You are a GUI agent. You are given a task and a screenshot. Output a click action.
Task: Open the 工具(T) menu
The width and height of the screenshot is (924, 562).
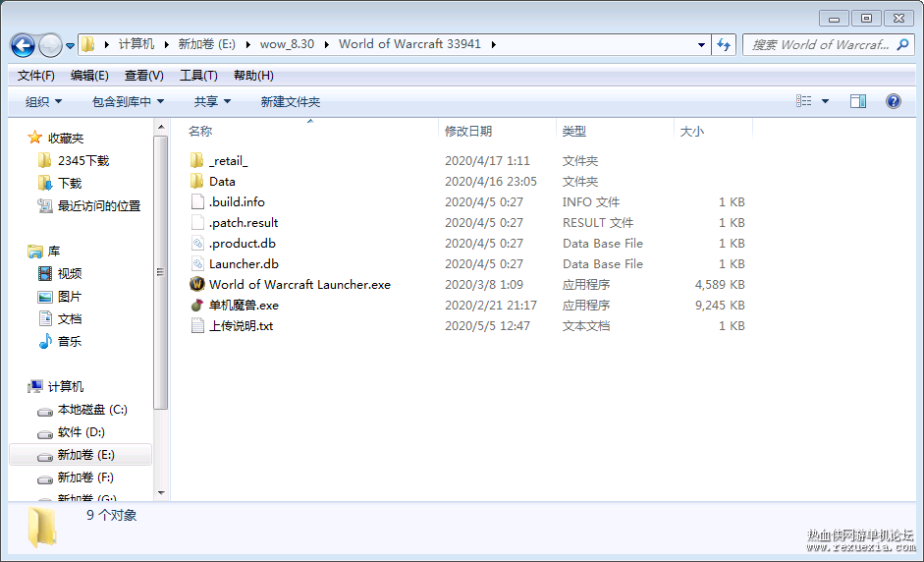click(x=198, y=76)
